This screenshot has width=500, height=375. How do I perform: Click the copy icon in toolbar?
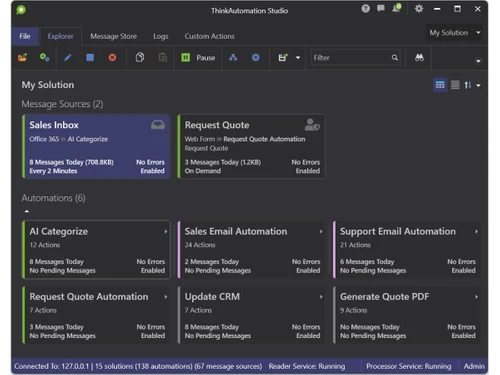click(140, 58)
